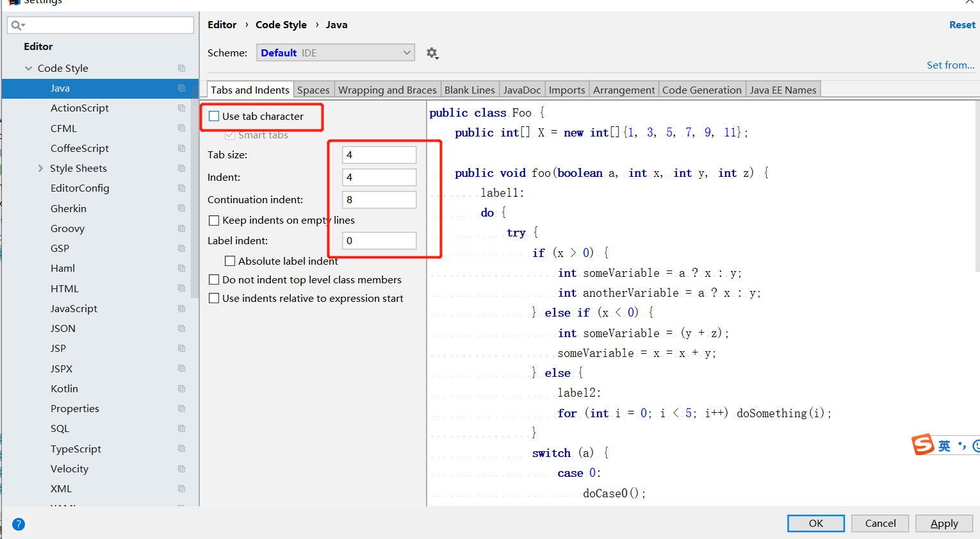
Task: Click the Set from... link
Action: pyautogui.click(x=950, y=65)
